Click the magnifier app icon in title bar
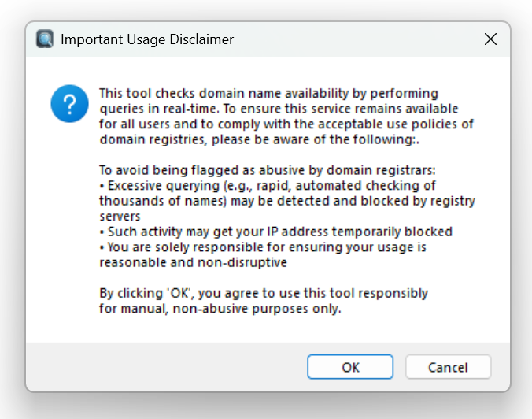This screenshot has width=532, height=419. tap(46, 39)
